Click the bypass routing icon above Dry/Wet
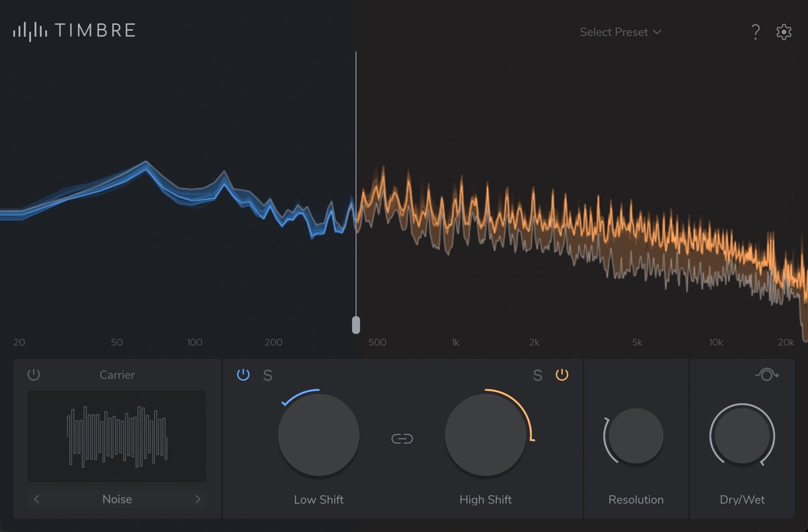This screenshot has height=532, width=808. [x=767, y=374]
